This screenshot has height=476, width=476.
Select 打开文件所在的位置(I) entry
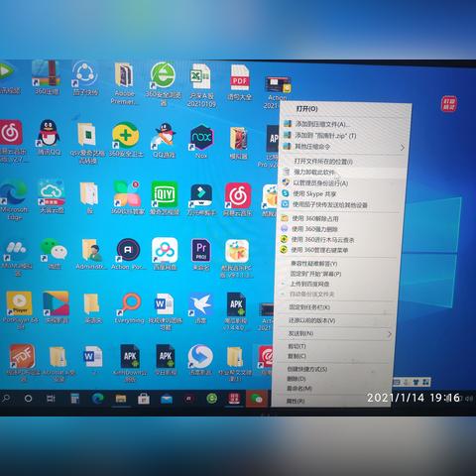pyautogui.click(x=323, y=162)
